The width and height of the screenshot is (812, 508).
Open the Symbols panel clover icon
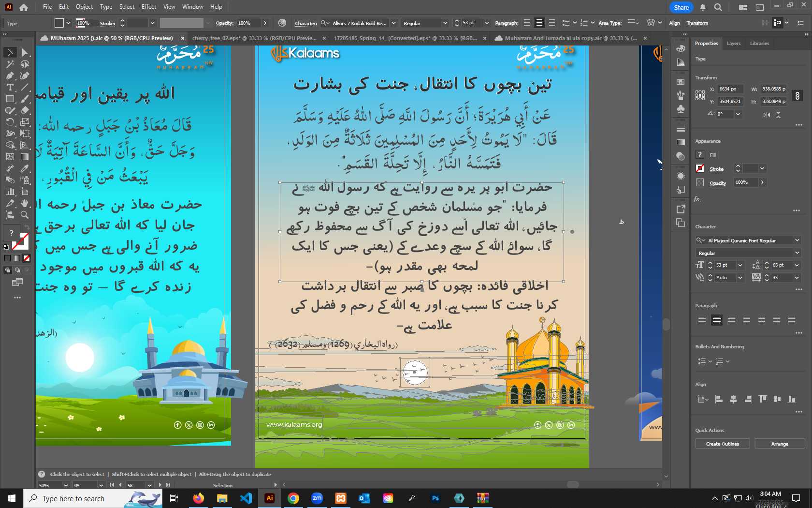(681, 109)
